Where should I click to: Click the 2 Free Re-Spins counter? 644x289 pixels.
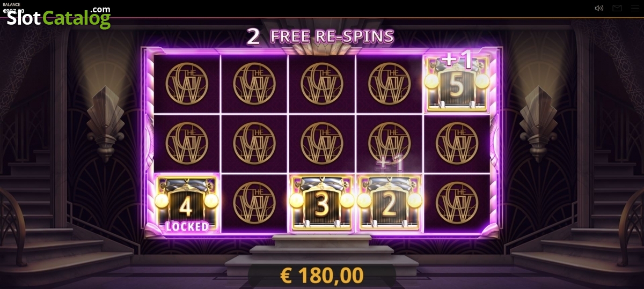[x=320, y=36]
